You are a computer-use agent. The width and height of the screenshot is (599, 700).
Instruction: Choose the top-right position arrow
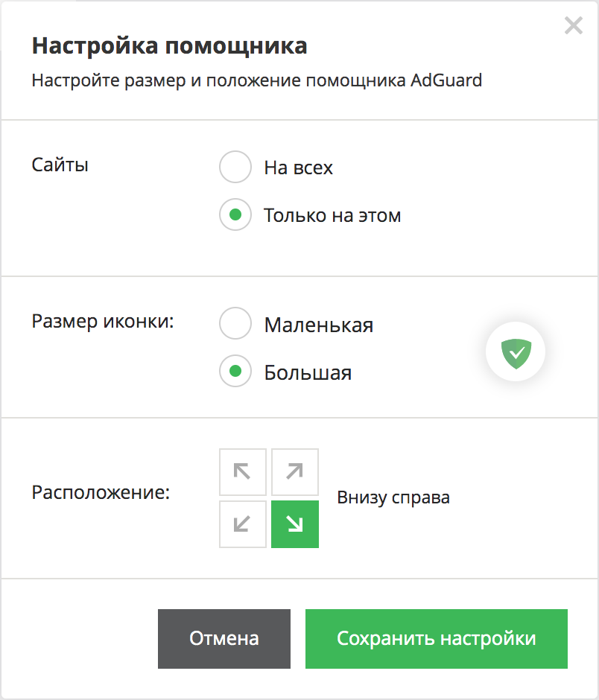[x=295, y=472]
